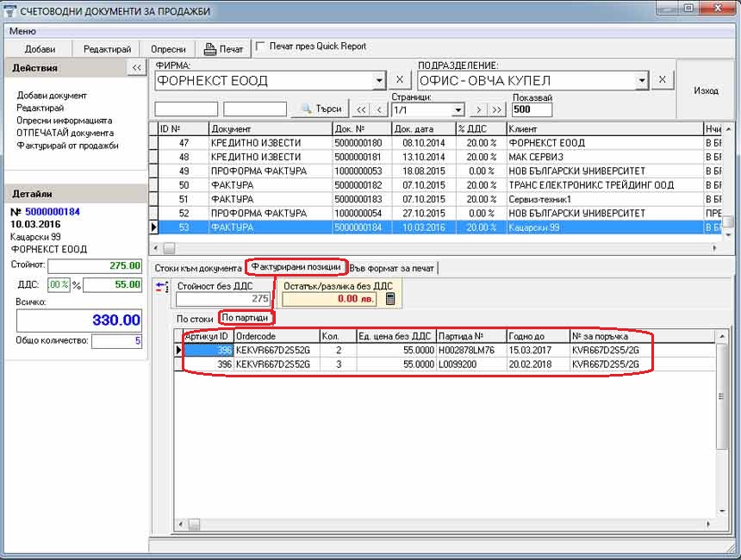Collapse the Действия panel with << button

coord(137,67)
